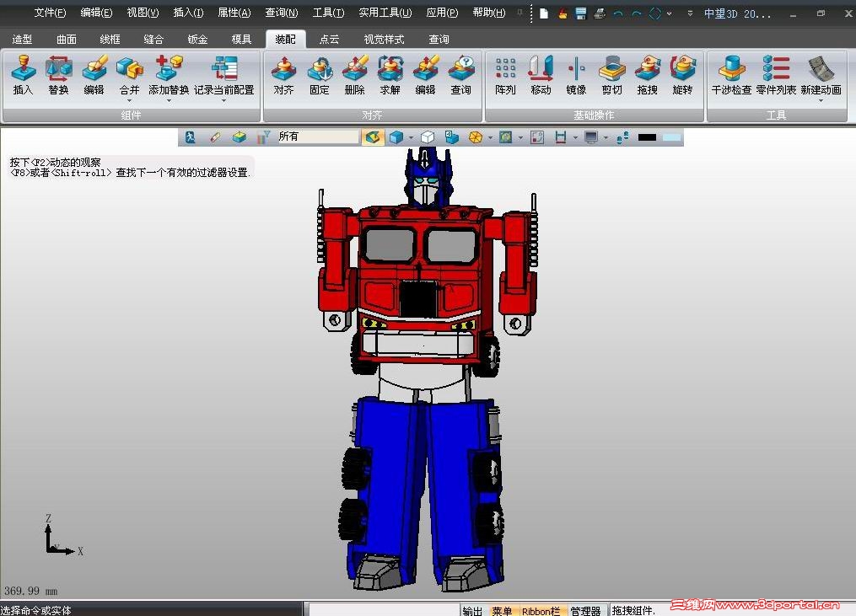The image size is (856, 616).
Task: Expand the 新建动画 dropdown arrow
Action: click(821, 101)
